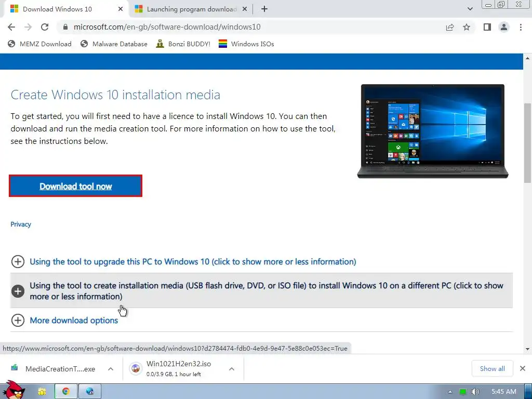Close the downloads bar
The image size is (532, 399).
[523, 368]
